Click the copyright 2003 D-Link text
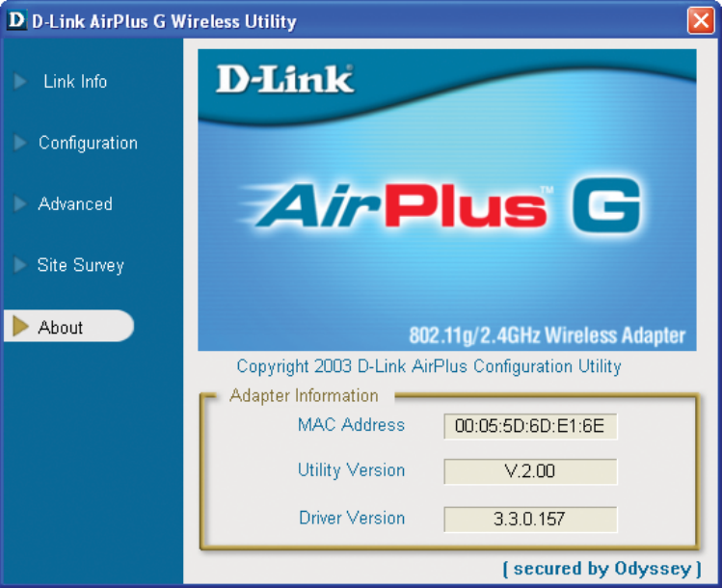The width and height of the screenshot is (722, 588). (x=429, y=366)
